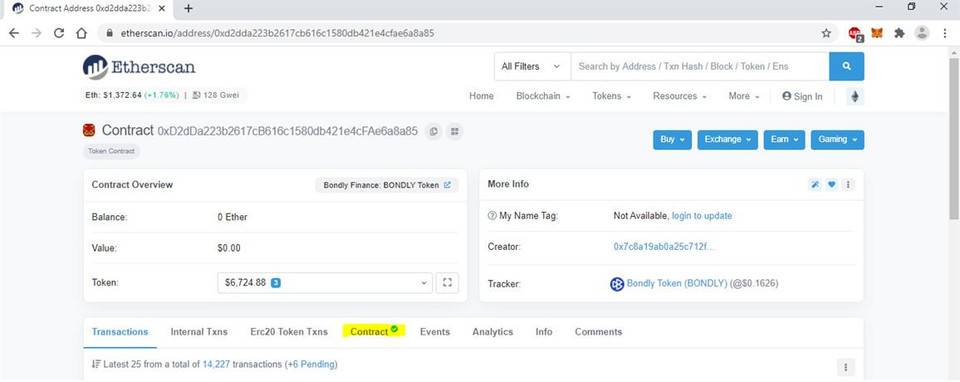Image resolution: width=960 pixels, height=382 pixels.
Task: Expand the Resources menu
Action: (x=680, y=96)
